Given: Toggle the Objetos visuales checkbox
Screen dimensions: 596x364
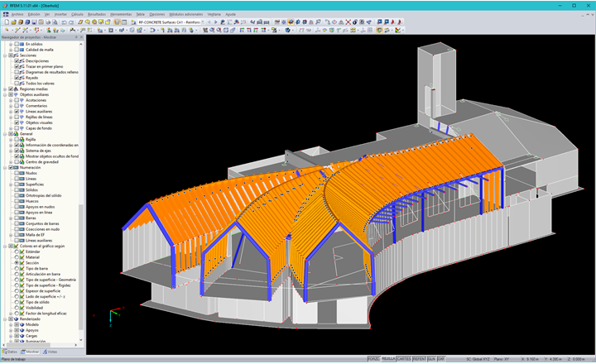Looking at the screenshot, I should [x=17, y=122].
